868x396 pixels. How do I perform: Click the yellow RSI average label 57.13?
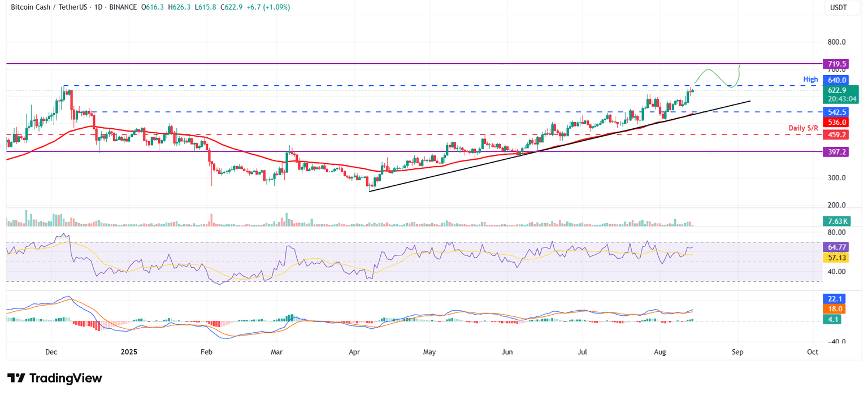(836, 257)
